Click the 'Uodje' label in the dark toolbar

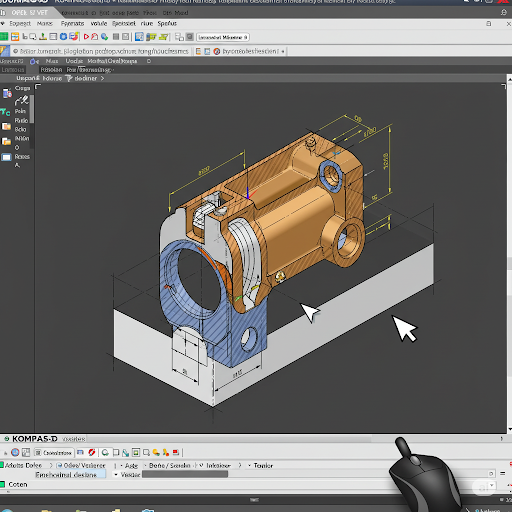tap(74, 61)
